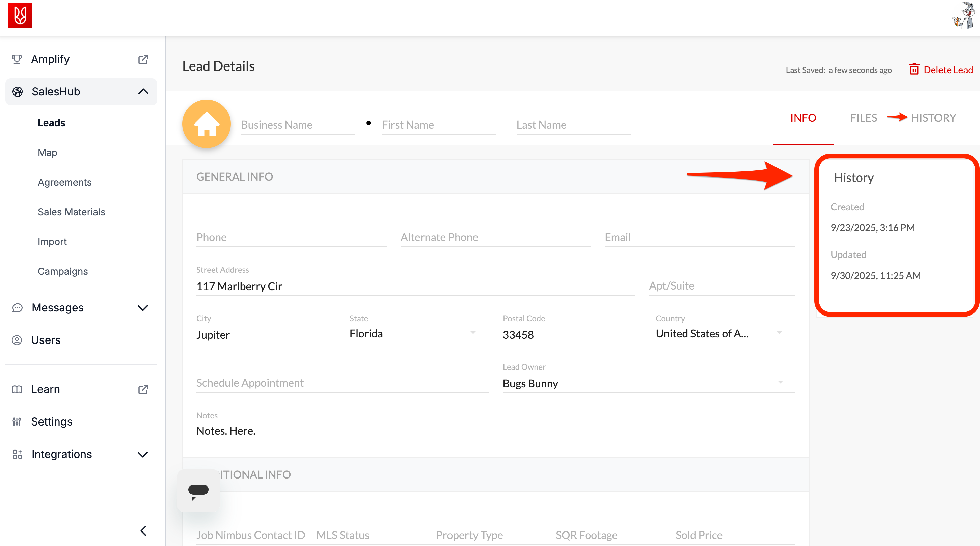Open the State dropdown showing Florida
Viewport: 980px width, 546px height.
click(418, 334)
